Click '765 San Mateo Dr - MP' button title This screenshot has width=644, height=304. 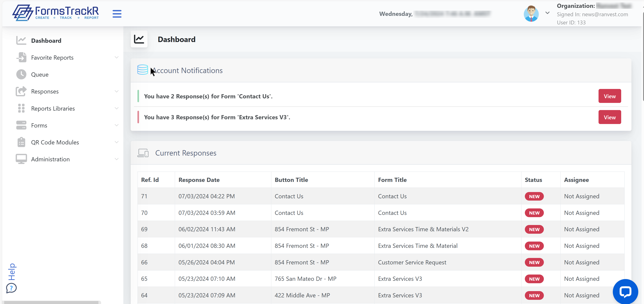tap(305, 279)
